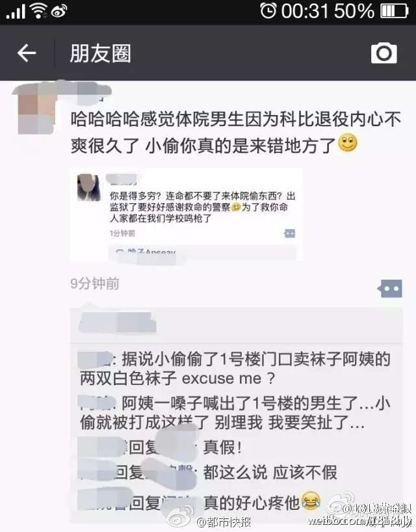Tap the battery indicator icon

coord(394,10)
